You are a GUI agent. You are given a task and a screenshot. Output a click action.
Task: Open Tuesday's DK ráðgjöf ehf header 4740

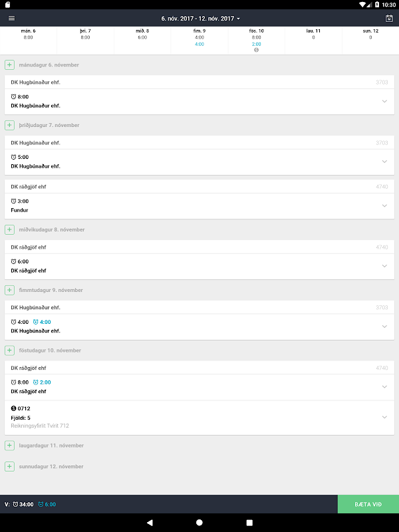(x=199, y=187)
